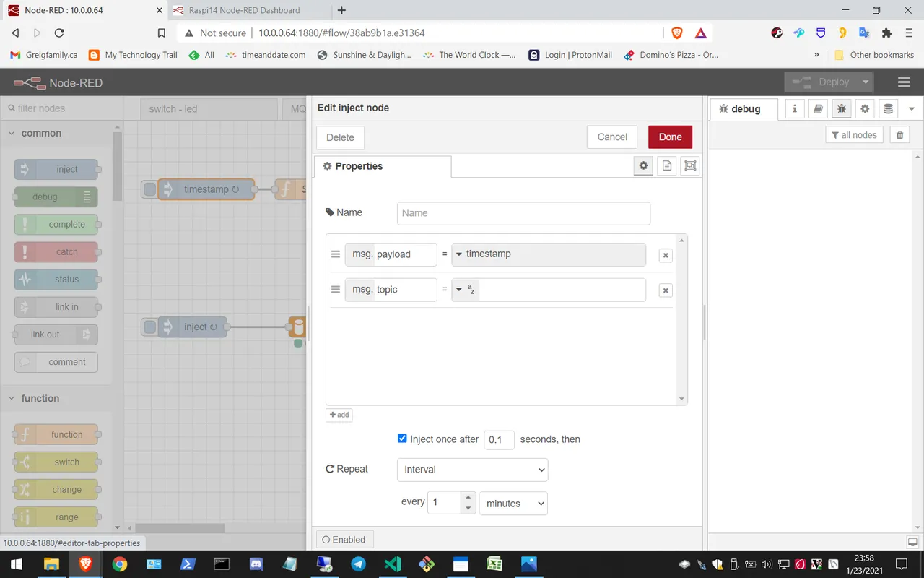The width and height of the screenshot is (924, 578).
Task: Click the Done button
Action: pos(670,137)
